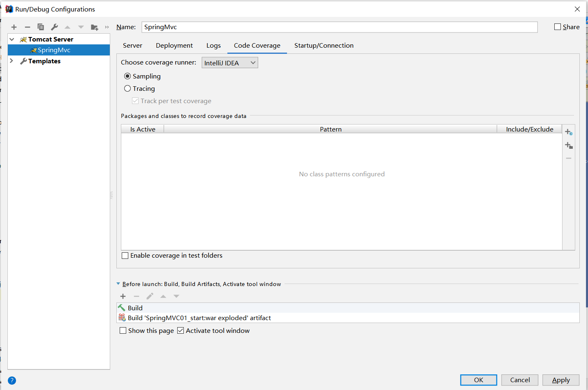This screenshot has height=390, width=588.
Task: Move before-launch task up arrow
Action: (163, 296)
